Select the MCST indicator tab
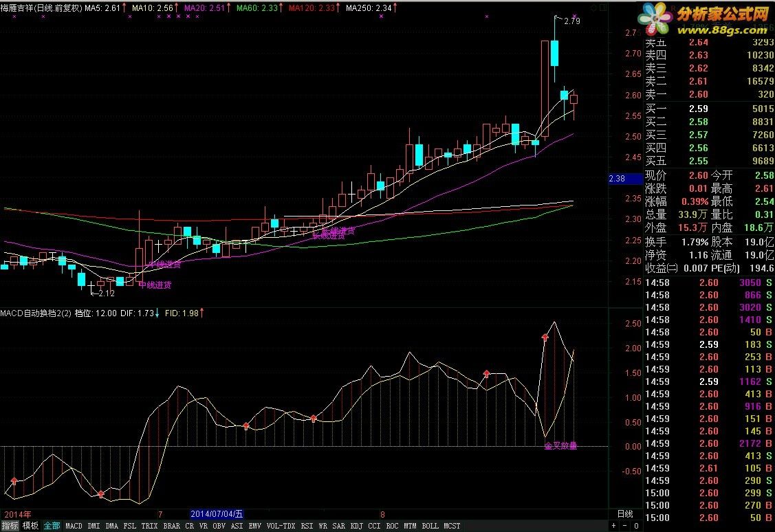Image resolution: width=775 pixels, height=532 pixels. pyautogui.click(x=452, y=526)
